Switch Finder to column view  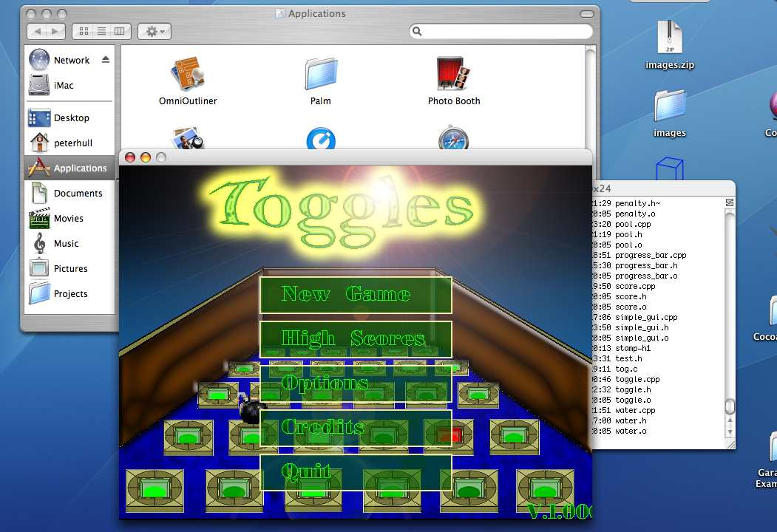118,31
